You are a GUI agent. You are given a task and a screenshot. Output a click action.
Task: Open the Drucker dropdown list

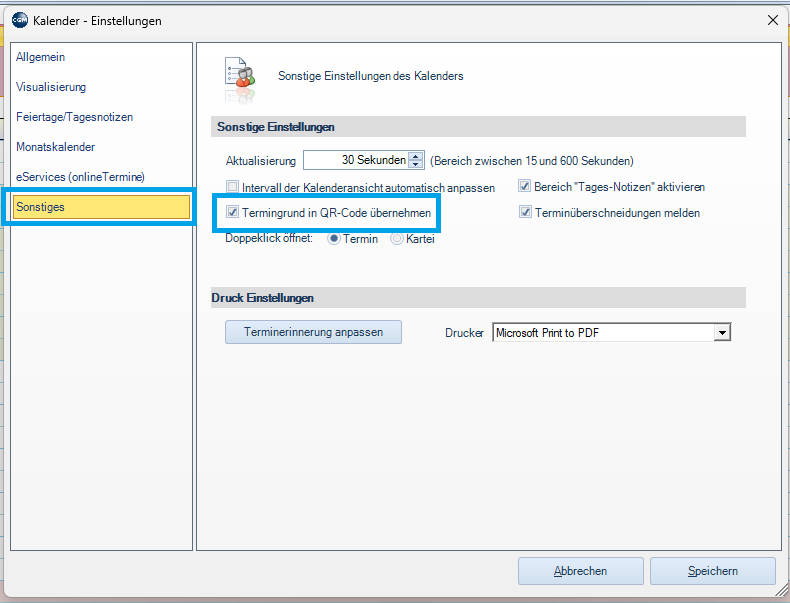(x=722, y=333)
